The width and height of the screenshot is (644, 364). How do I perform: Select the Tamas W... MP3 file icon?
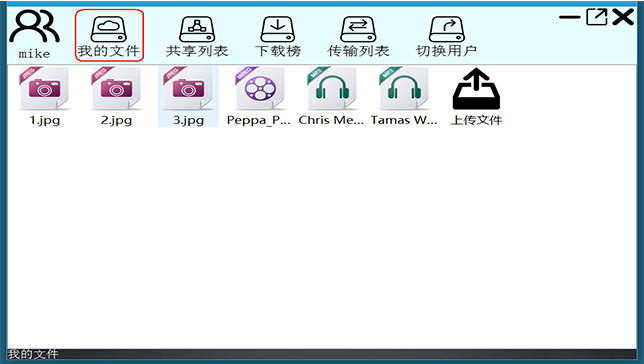pos(404,89)
